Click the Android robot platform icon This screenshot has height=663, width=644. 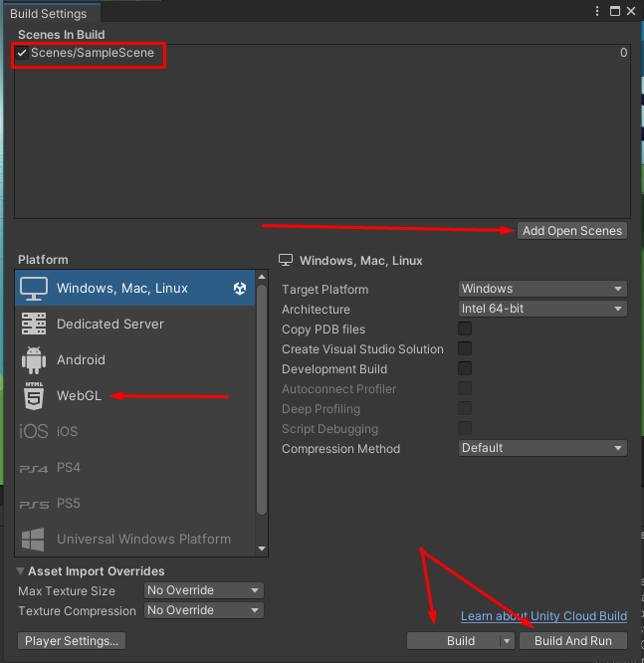pyautogui.click(x=34, y=359)
